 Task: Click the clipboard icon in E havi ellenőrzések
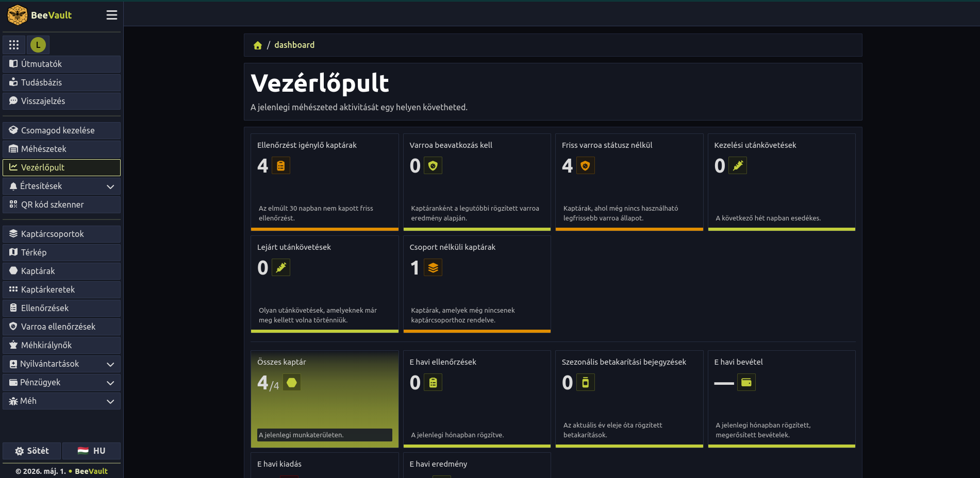coord(433,382)
